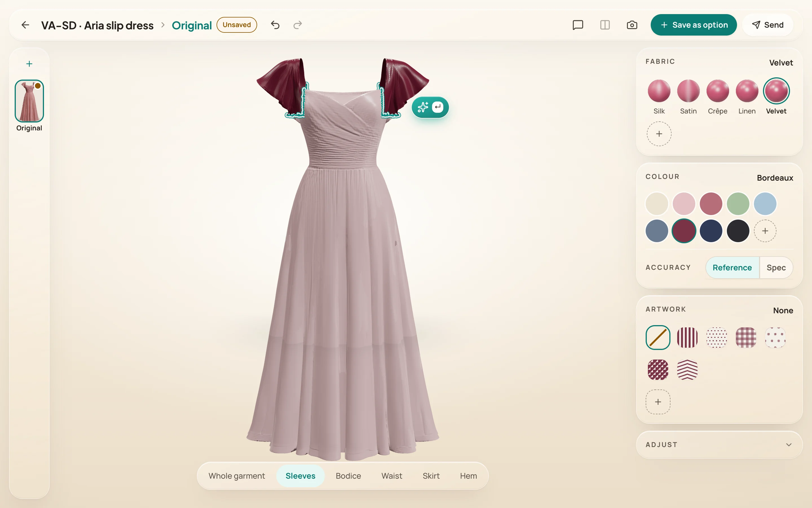Pick the light blue colour swatch
812x508 pixels.
click(x=765, y=203)
